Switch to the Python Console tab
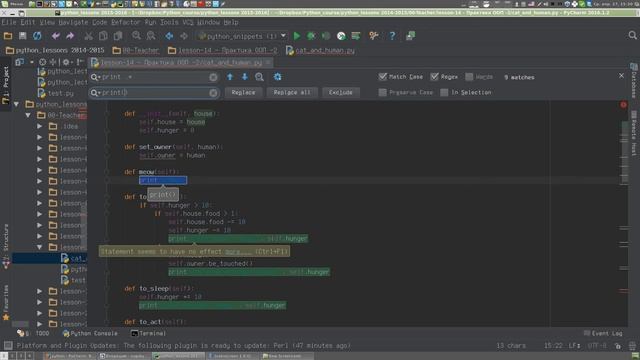This screenshot has height=360, width=640. click(90, 333)
